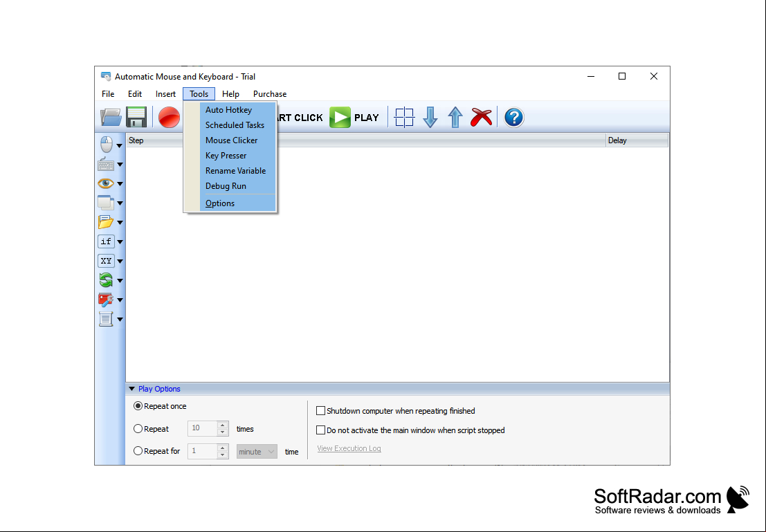
Task: Select Repeat once radio button
Action: [138, 406]
